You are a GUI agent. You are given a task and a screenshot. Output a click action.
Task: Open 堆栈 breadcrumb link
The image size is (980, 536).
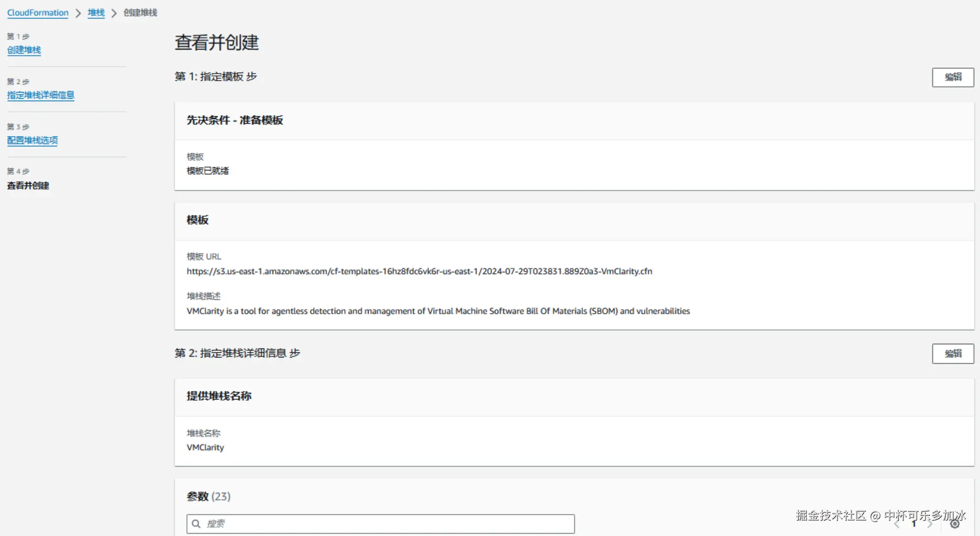[96, 13]
